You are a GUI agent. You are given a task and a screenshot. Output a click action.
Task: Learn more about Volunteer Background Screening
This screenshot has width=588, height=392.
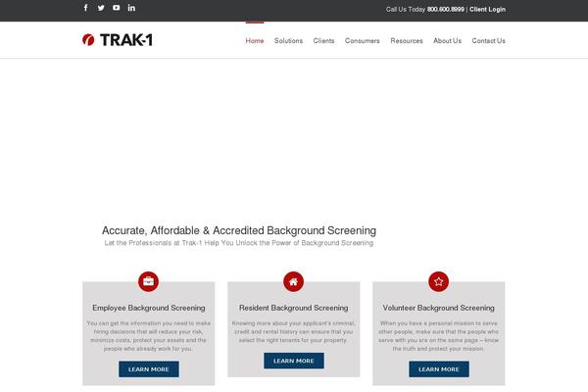[439, 369]
